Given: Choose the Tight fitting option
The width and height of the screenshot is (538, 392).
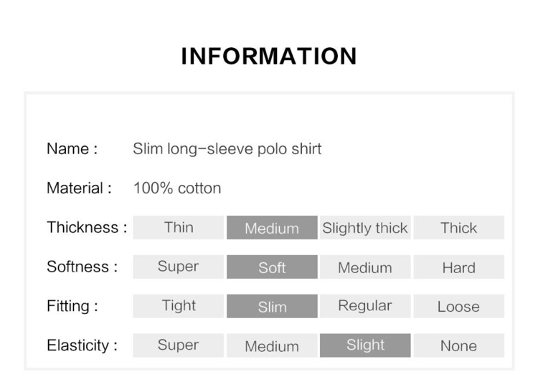Looking at the screenshot, I should click(x=179, y=306).
